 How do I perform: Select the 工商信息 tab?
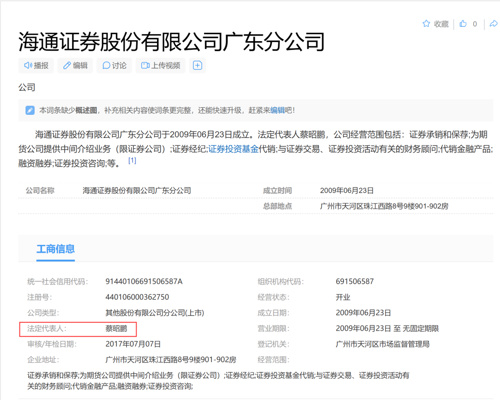pos(55,249)
